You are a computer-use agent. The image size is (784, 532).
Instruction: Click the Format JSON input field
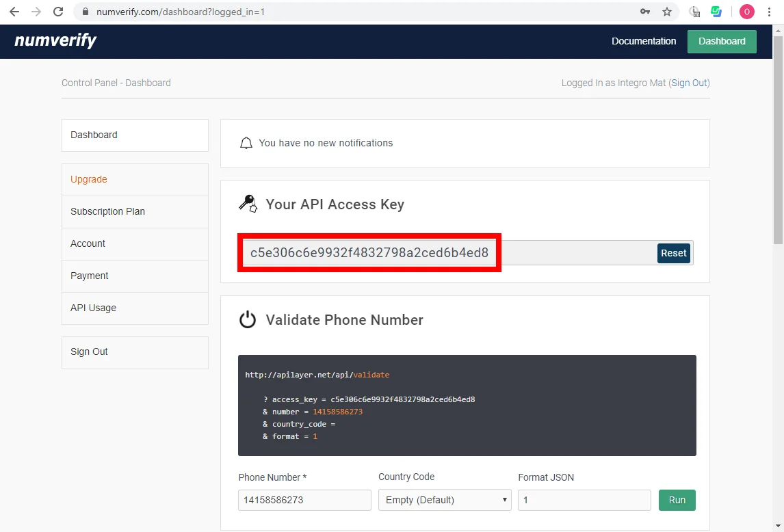coord(584,500)
